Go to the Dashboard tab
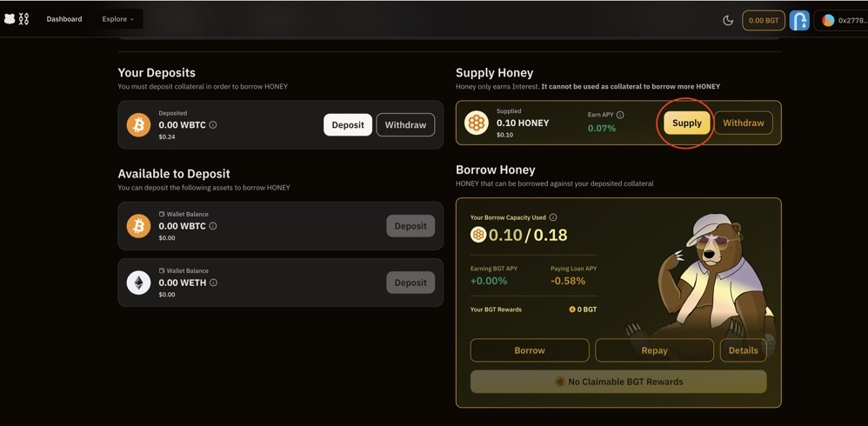The height and width of the screenshot is (426, 868). pos(64,19)
